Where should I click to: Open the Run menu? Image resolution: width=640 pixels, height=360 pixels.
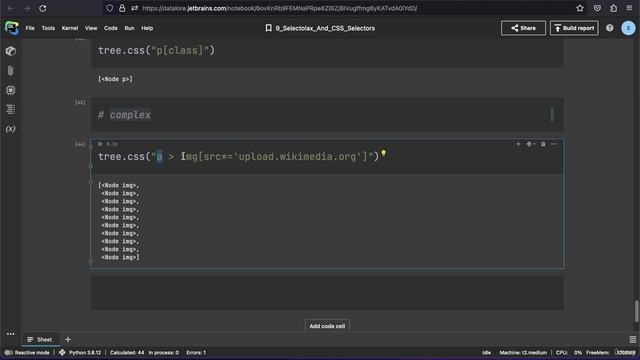[x=129, y=28]
